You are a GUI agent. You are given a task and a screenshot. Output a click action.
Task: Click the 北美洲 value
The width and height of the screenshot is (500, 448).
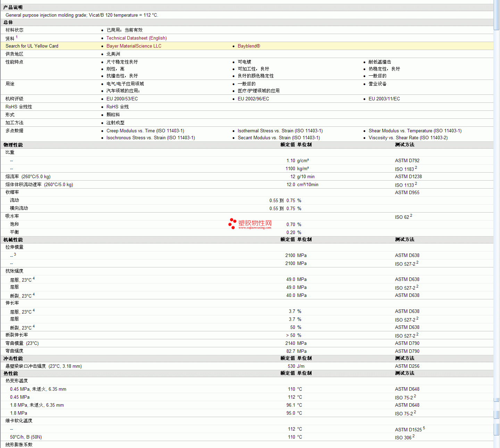click(x=113, y=54)
